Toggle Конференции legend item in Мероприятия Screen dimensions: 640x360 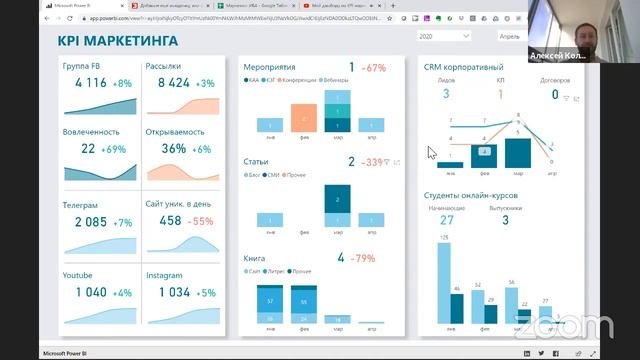[297, 80]
